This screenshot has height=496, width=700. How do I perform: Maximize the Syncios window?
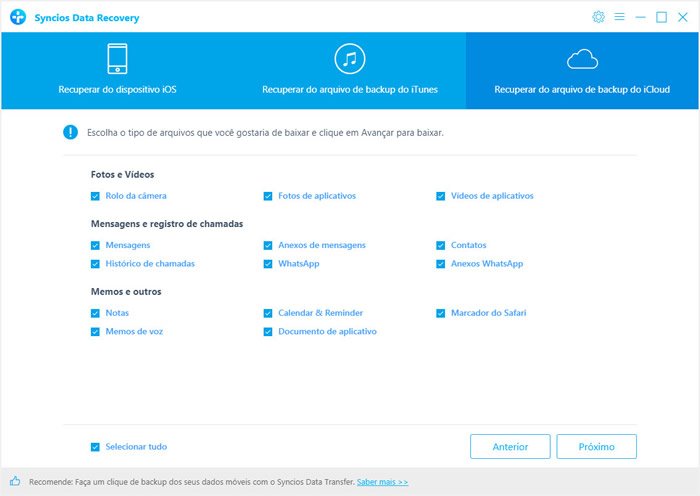661,17
